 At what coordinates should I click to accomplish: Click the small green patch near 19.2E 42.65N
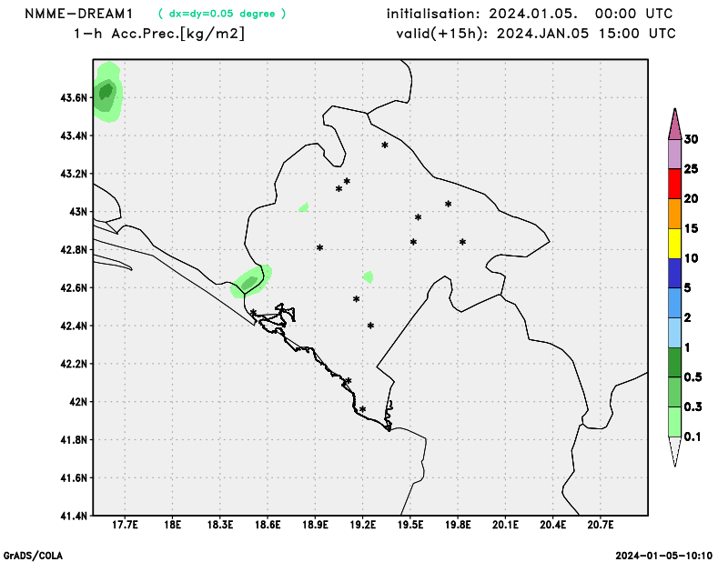tap(368, 277)
